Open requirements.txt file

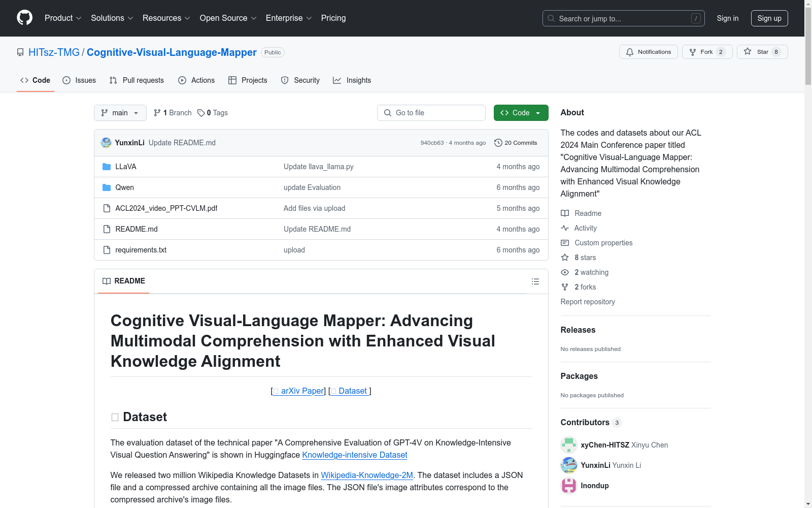[141, 250]
